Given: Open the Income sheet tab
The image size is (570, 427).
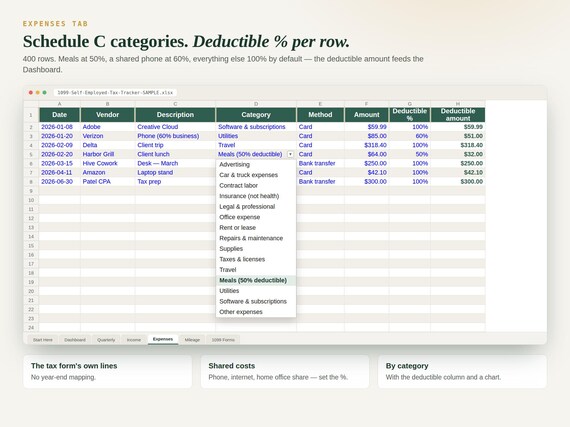Looking at the screenshot, I should click(134, 340).
